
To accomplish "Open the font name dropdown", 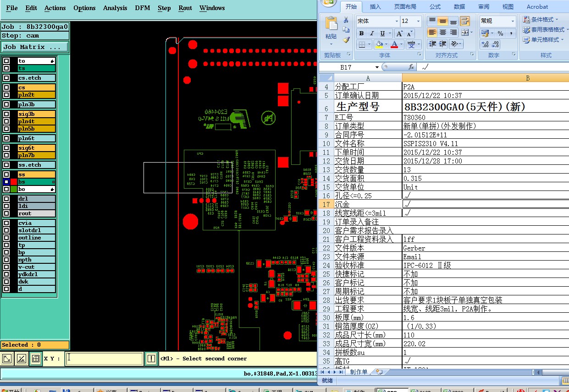I will coord(397,21).
